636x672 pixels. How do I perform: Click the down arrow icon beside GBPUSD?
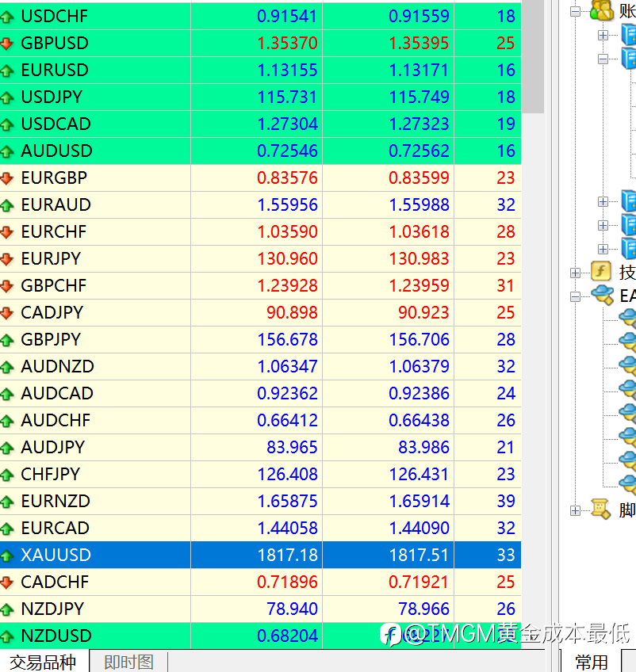6,44
